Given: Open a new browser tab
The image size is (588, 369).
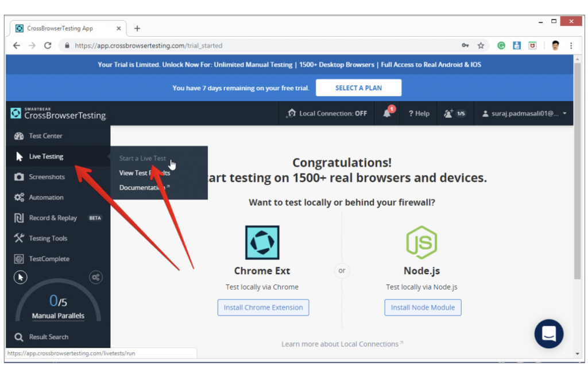Looking at the screenshot, I should pyautogui.click(x=137, y=29).
